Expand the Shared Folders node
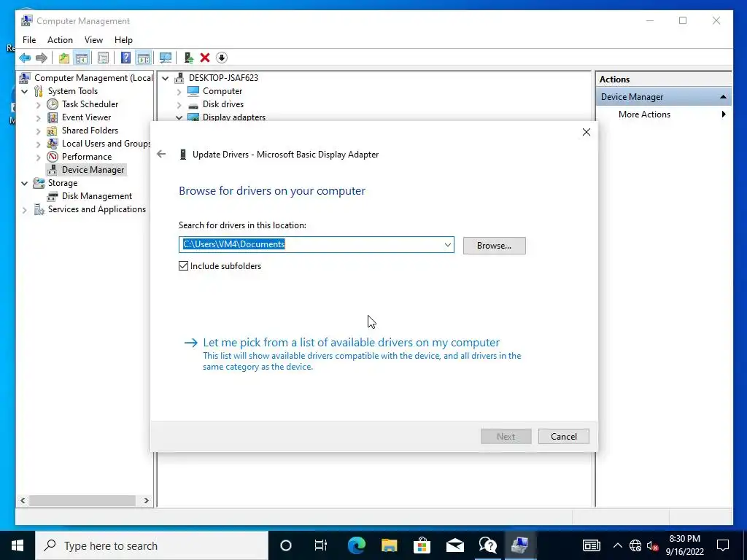 tap(39, 131)
